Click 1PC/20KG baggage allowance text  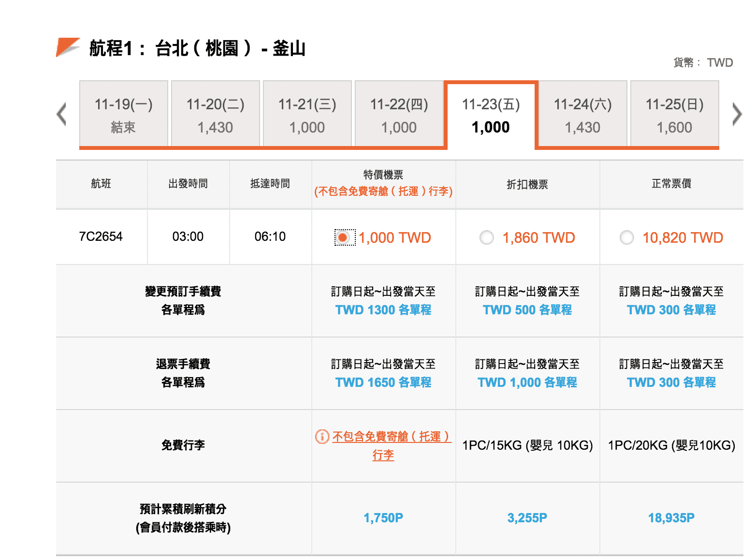click(x=671, y=445)
